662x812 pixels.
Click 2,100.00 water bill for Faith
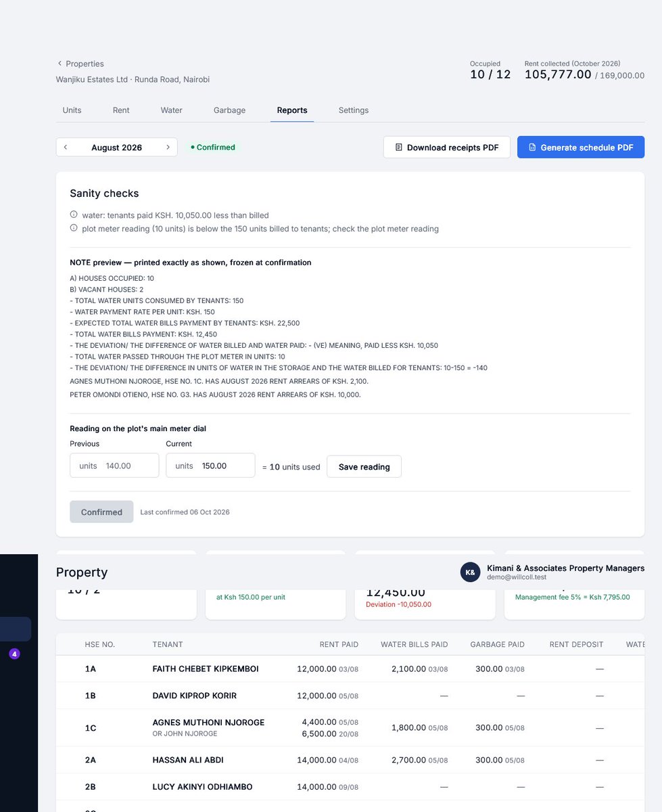coord(420,669)
